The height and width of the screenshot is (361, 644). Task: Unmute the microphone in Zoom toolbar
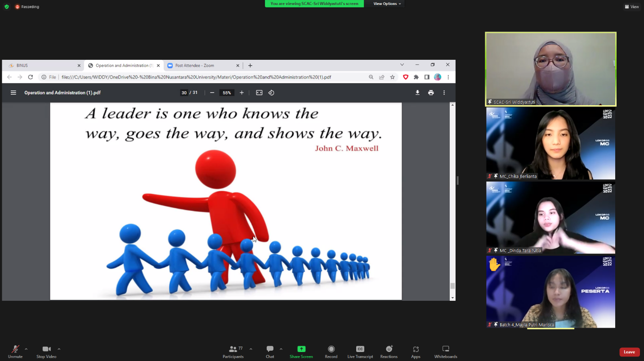click(x=15, y=352)
